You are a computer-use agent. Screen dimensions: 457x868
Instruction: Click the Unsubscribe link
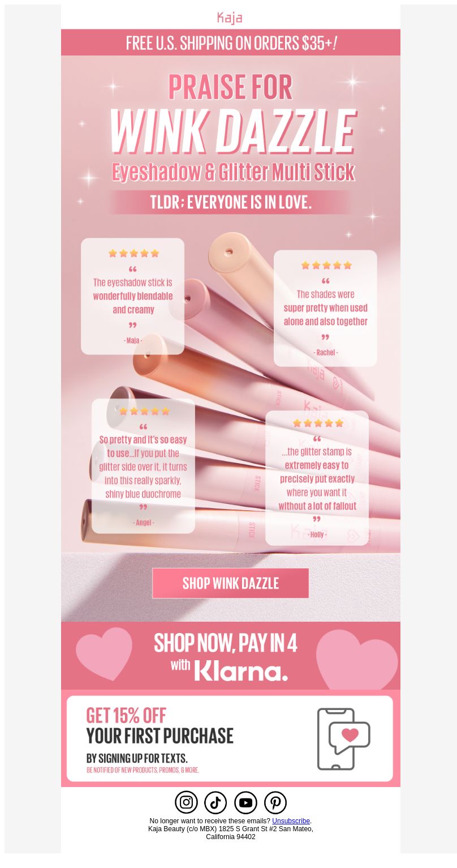(291, 820)
